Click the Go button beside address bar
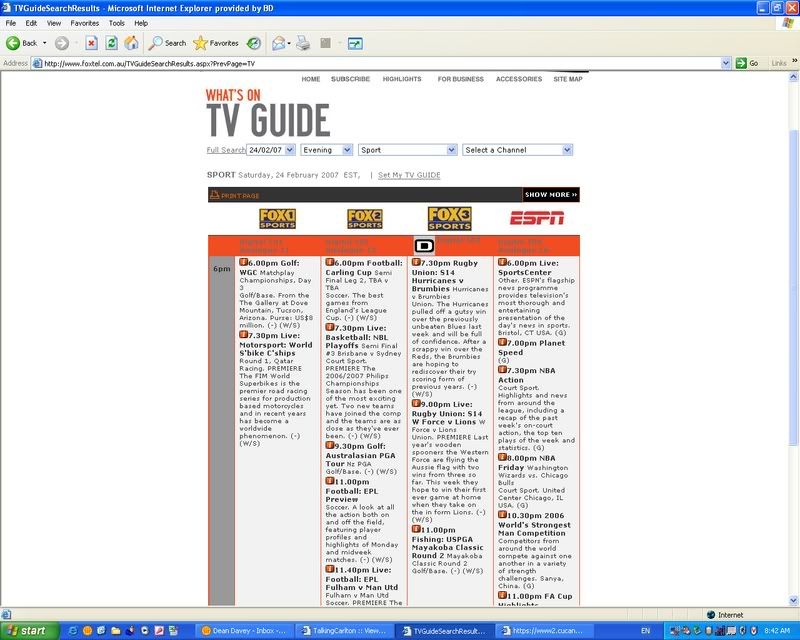800x640 pixels. [747, 63]
